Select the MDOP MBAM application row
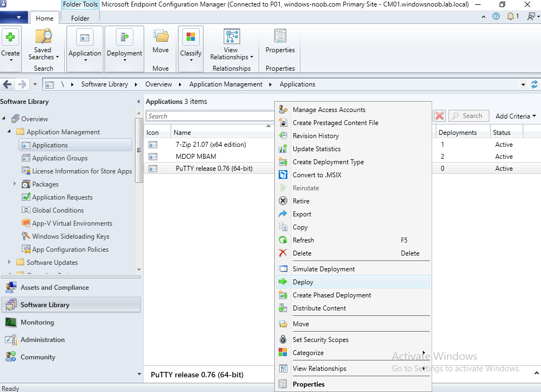The height and width of the screenshot is (392, 541). coord(210,157)
